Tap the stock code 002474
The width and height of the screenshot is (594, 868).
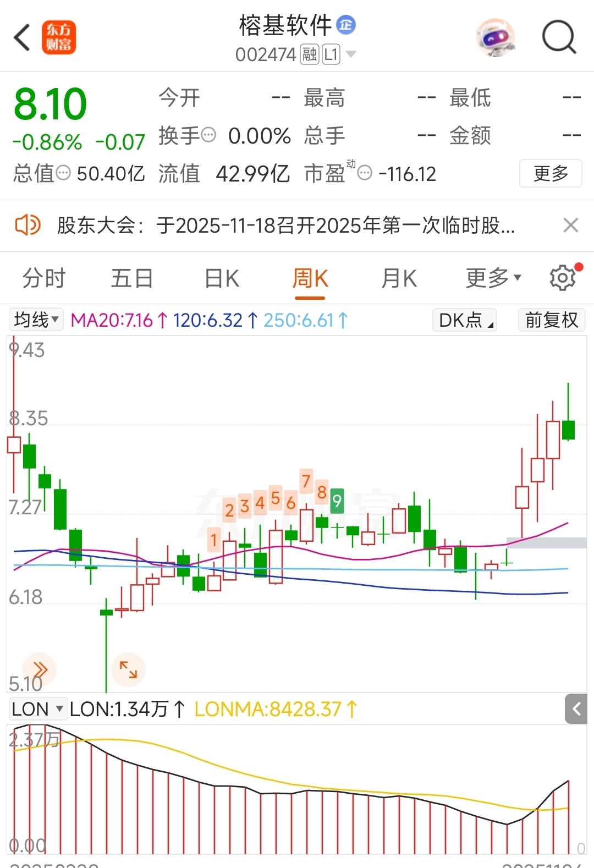266,54
